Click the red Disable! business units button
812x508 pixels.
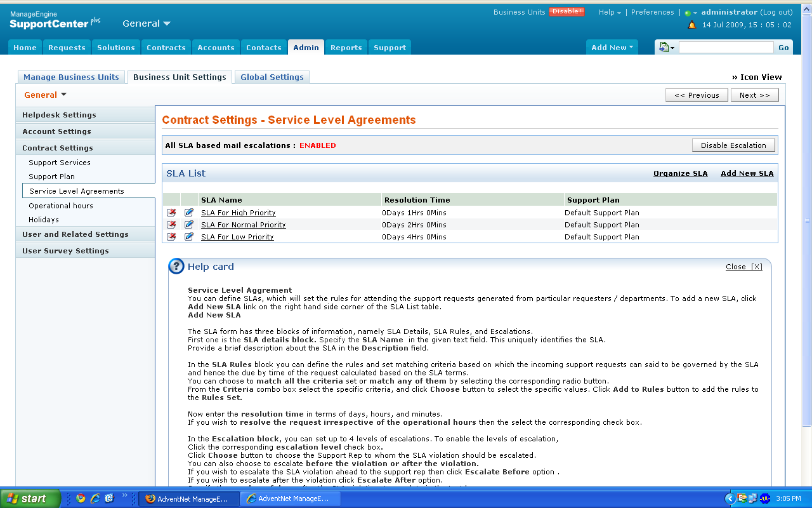(566, 12)
